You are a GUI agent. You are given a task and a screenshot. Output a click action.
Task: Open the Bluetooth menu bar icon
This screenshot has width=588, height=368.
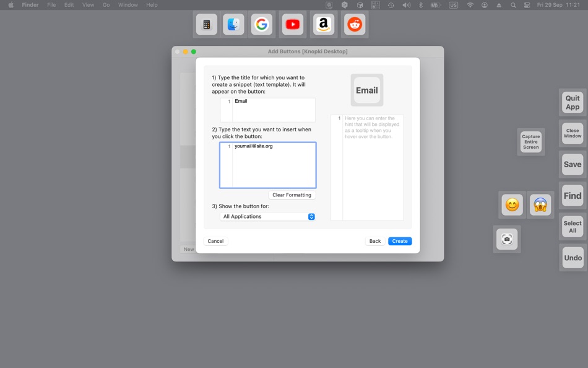click(x=421, y=5)
